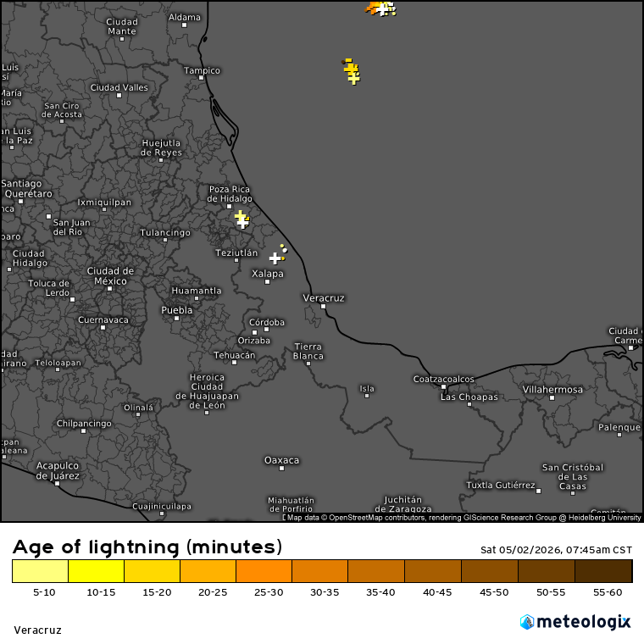This screenshot has height=644, width=644.
Task: Click the Ciudad Valles label
Action: [x=119, y=87]
